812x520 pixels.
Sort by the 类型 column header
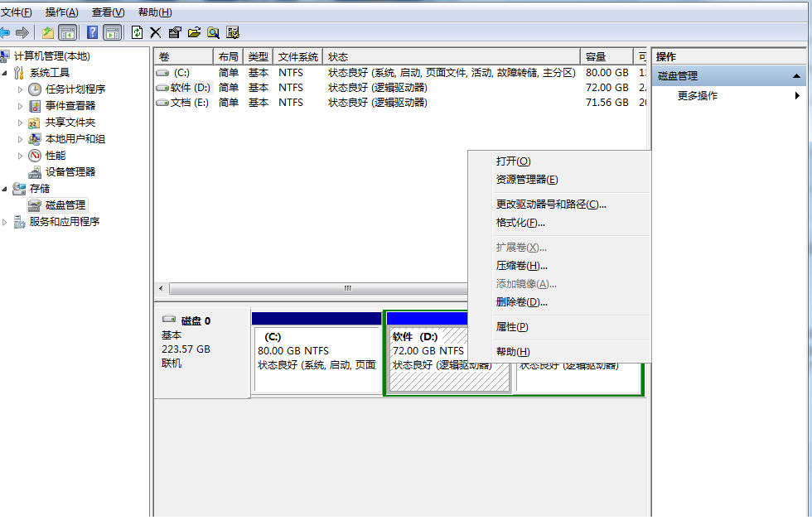click(258, 57)
